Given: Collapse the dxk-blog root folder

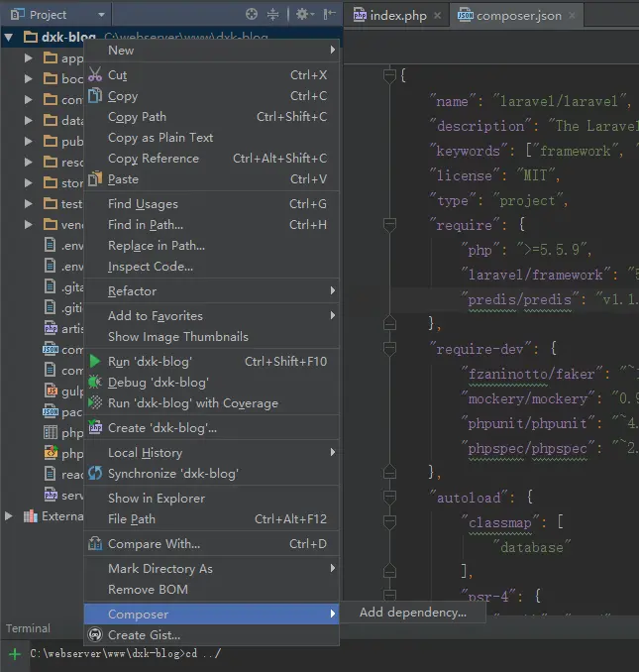Looking at the screenshot, I should (9, 38).
